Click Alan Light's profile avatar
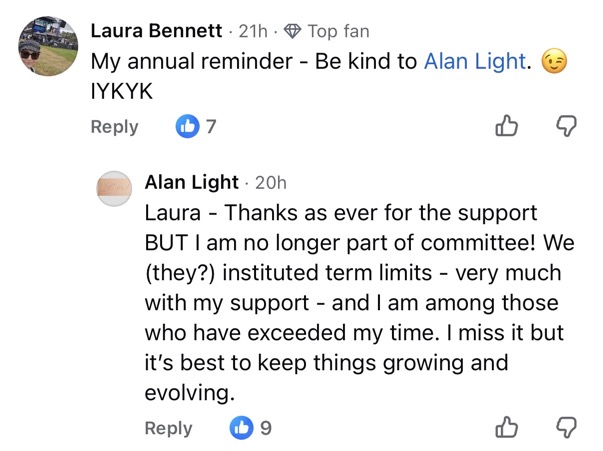 pyautogui.click(x=115, y=188)
